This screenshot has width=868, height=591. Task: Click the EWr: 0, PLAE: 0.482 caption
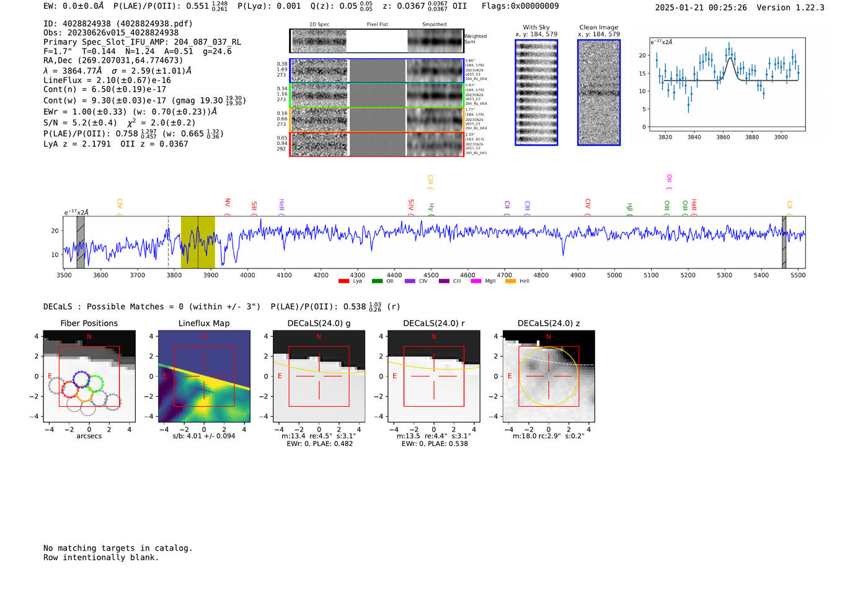pos(319,444)
